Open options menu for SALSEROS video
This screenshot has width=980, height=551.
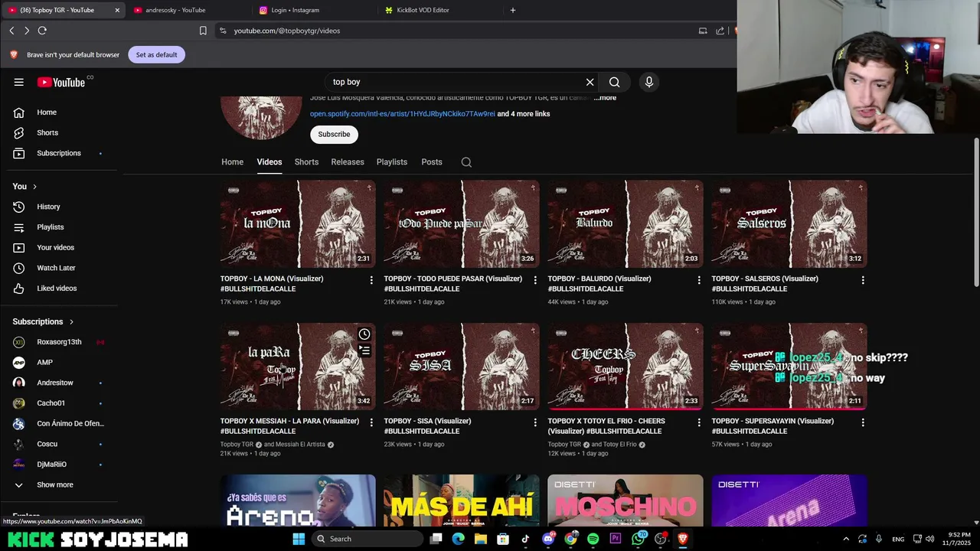863,280
